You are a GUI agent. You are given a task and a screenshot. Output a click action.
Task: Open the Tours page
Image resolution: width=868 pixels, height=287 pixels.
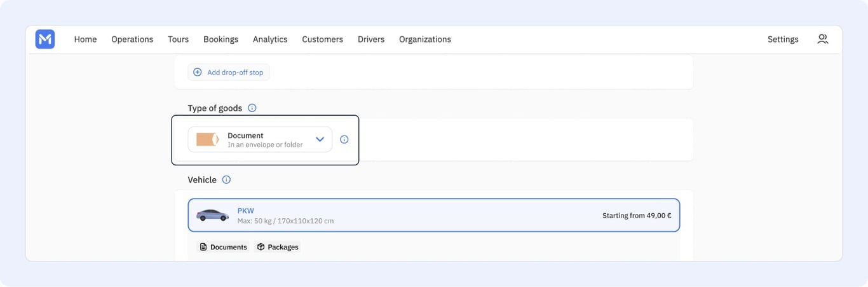[178, 39]
